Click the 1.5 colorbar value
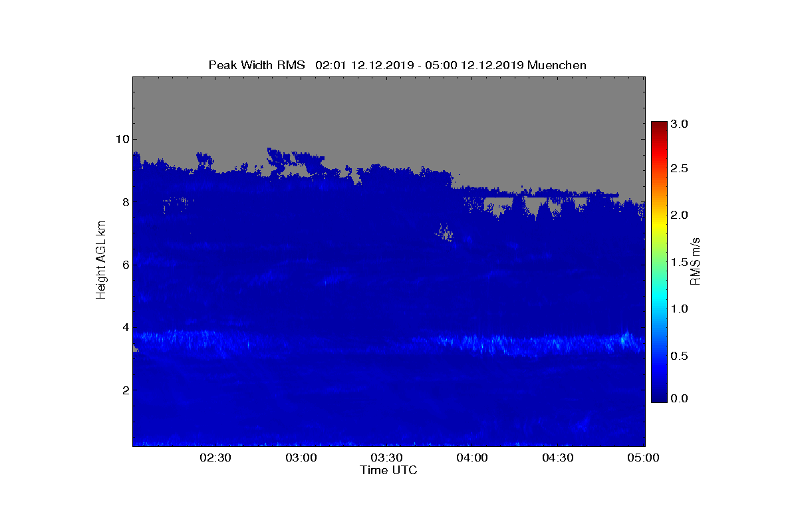 680,262
